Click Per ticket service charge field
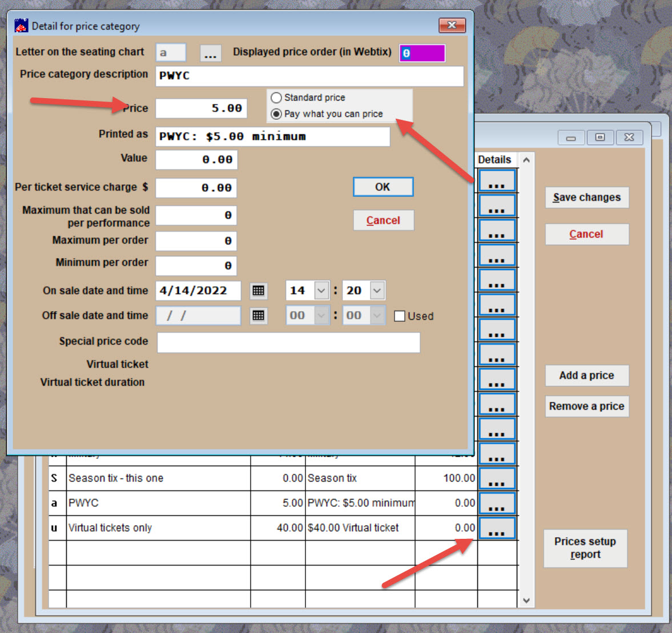Image resolution: width=672 pixels, height=633 pixels. [x=196, y=188]
